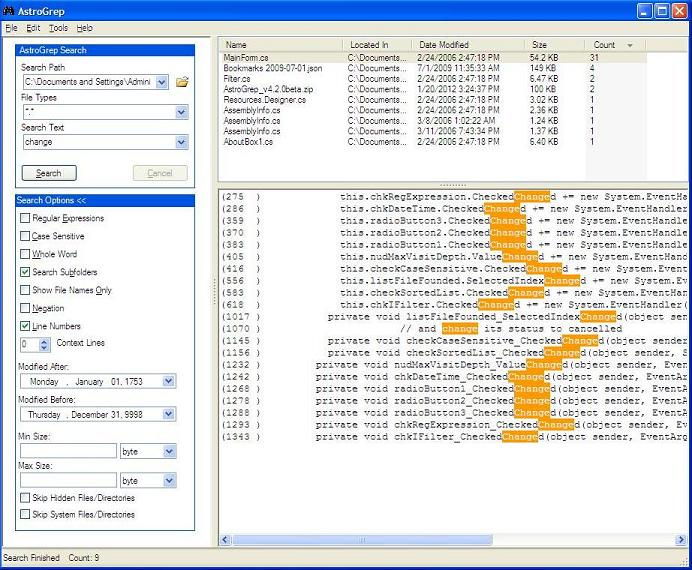692x570 pixels.
Task: Open the File Types dropdown
Action: (x=181, y=113)
